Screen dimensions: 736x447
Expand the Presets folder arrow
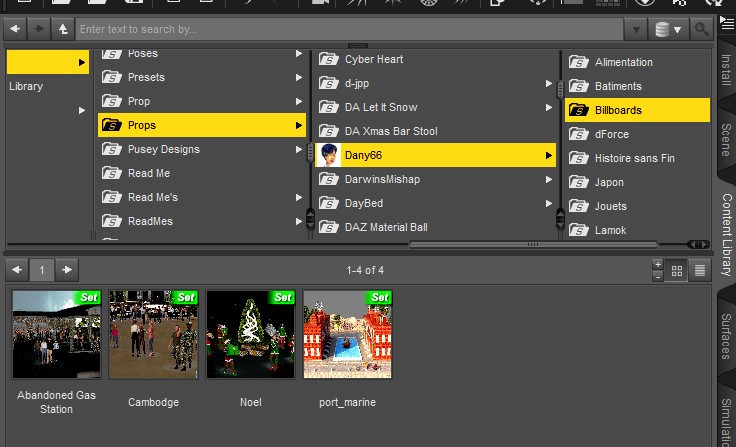[299, 77]
